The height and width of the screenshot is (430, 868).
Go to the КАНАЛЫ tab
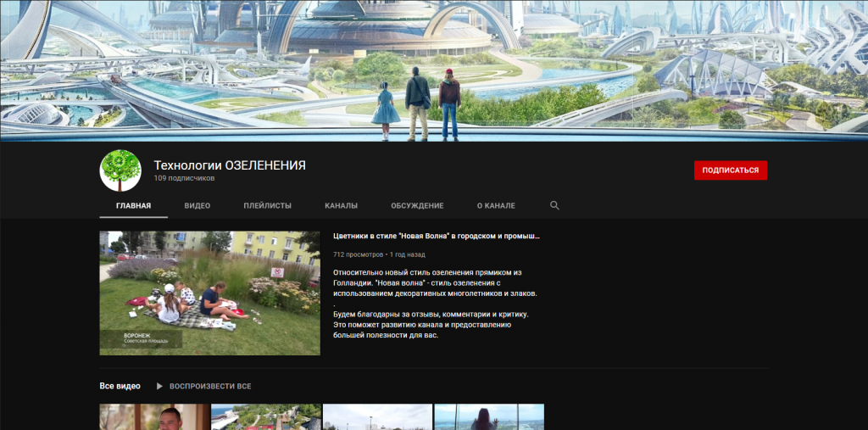341,206
